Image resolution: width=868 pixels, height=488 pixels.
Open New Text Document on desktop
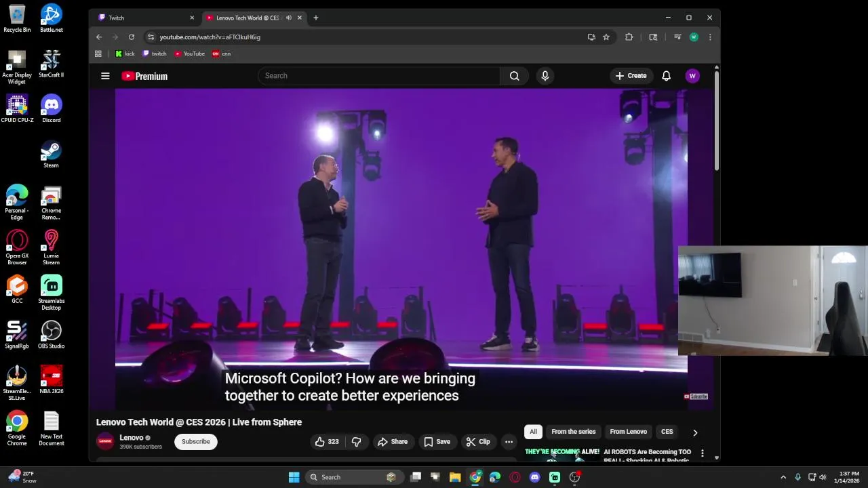51,428
